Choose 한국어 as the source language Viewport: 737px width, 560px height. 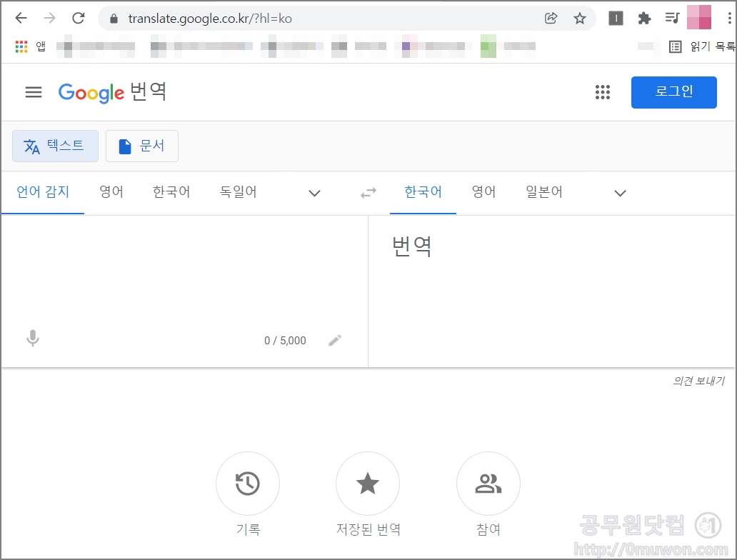click(x=171, y=192)
